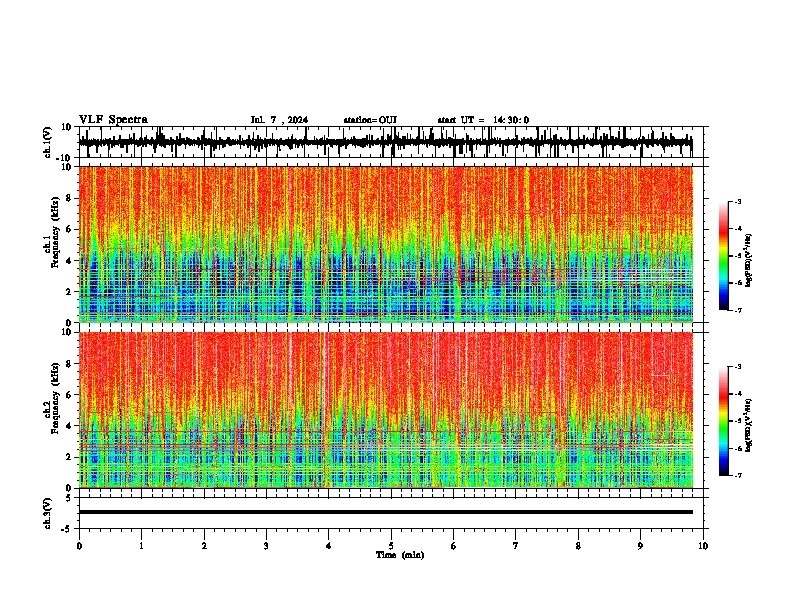Click the "VLF Spectra" title text
The image size is (792, 612).
(x=113, y=120)
